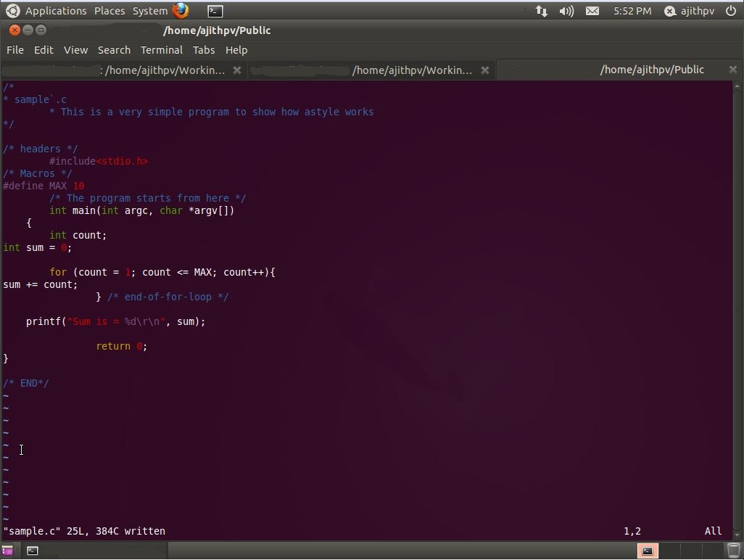The image size is (744, 560).
Task: Open the Applications menu
Action: 56,10
